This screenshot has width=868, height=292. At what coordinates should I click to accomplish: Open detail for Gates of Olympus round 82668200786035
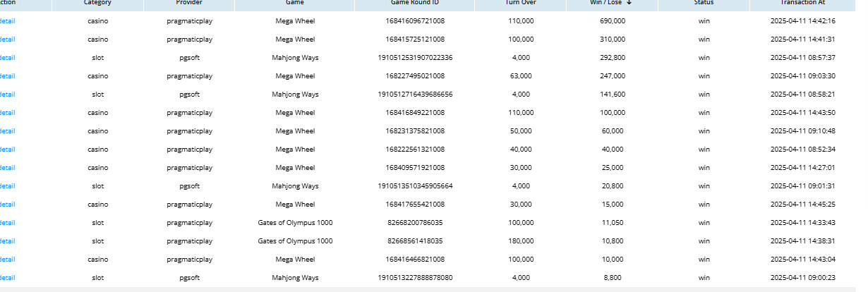[7, 223]
